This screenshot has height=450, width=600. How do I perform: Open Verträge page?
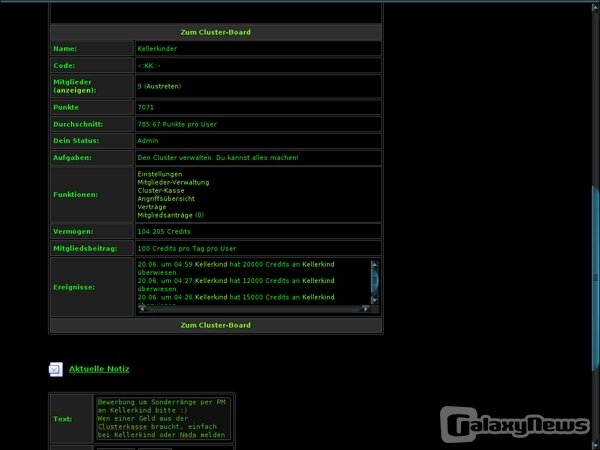(152, 207)
